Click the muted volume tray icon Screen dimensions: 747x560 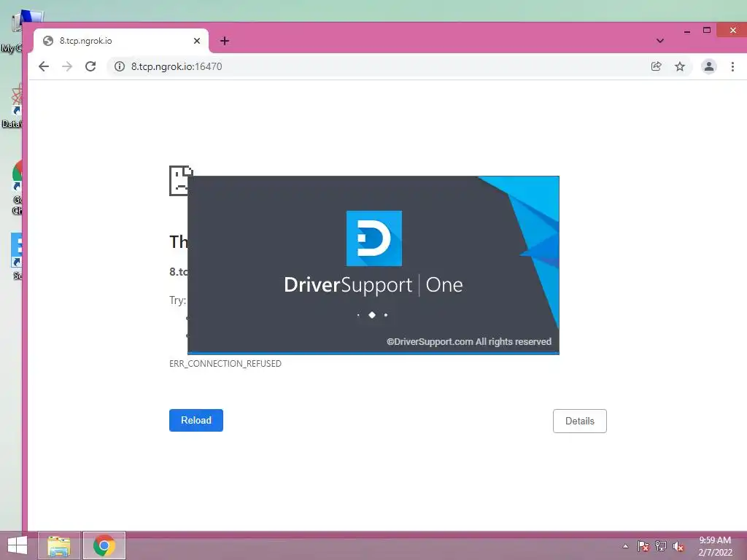coord(678,546)
